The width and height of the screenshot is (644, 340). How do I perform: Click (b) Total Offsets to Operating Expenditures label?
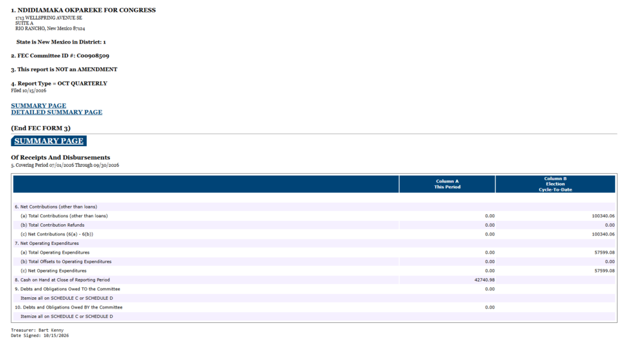pyautogui.click(x=66, y=261)
